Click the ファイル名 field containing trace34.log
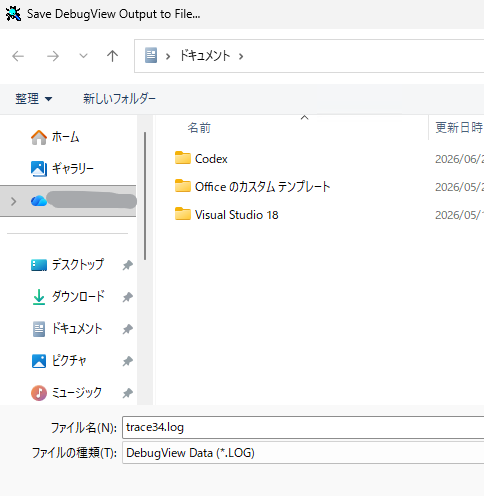 (303, 427)
